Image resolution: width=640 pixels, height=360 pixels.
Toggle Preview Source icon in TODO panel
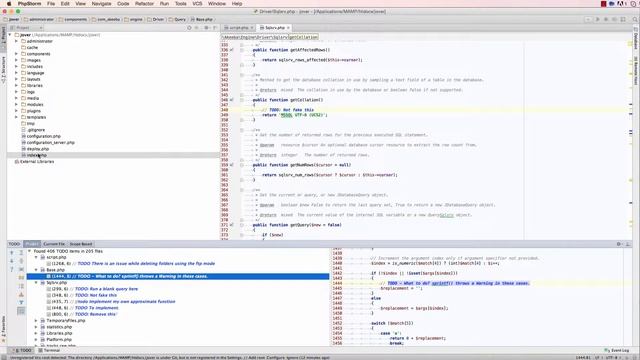click(x=21, y=311)
